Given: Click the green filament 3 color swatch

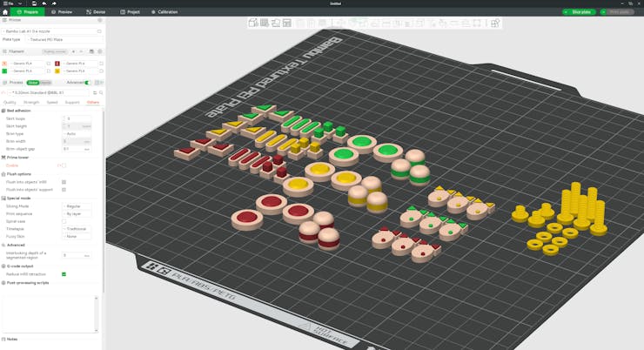Looking at the screenshot, I should click(4, 71).
